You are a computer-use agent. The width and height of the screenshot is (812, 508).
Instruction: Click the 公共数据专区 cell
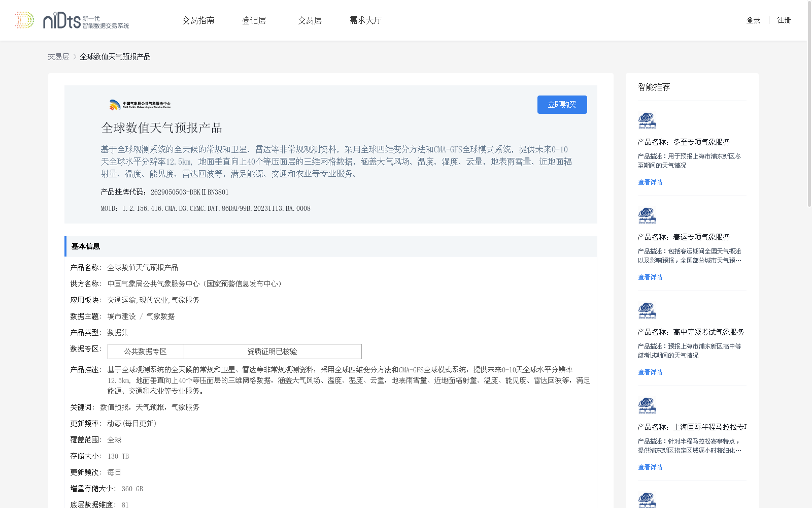146,352
